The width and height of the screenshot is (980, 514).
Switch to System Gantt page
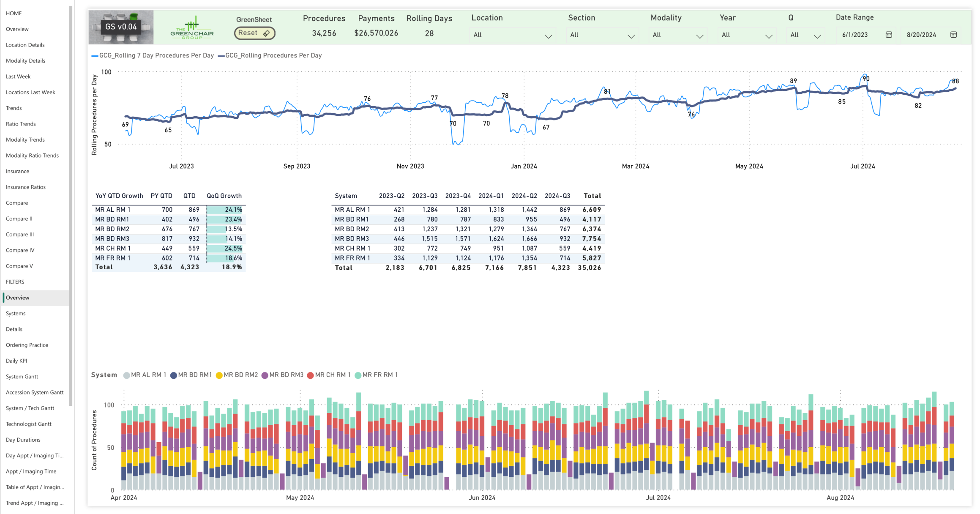22,377
